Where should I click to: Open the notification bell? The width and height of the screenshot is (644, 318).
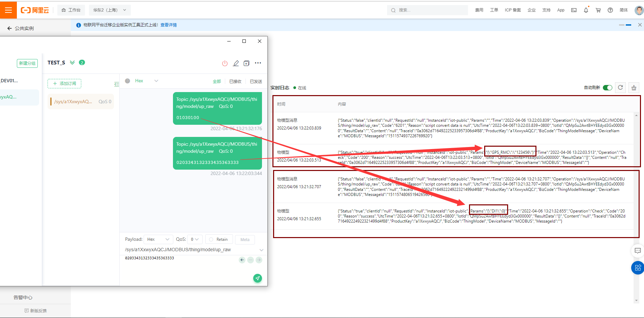pos(586,10)
